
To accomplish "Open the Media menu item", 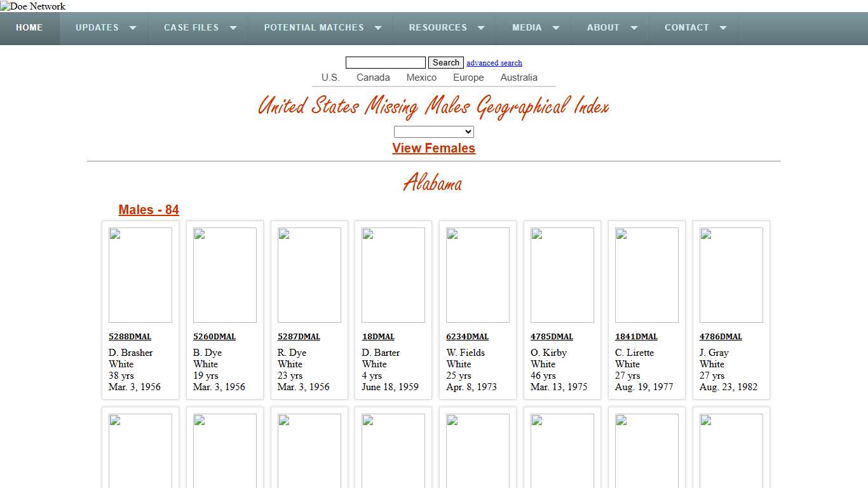I will [527, 28].
